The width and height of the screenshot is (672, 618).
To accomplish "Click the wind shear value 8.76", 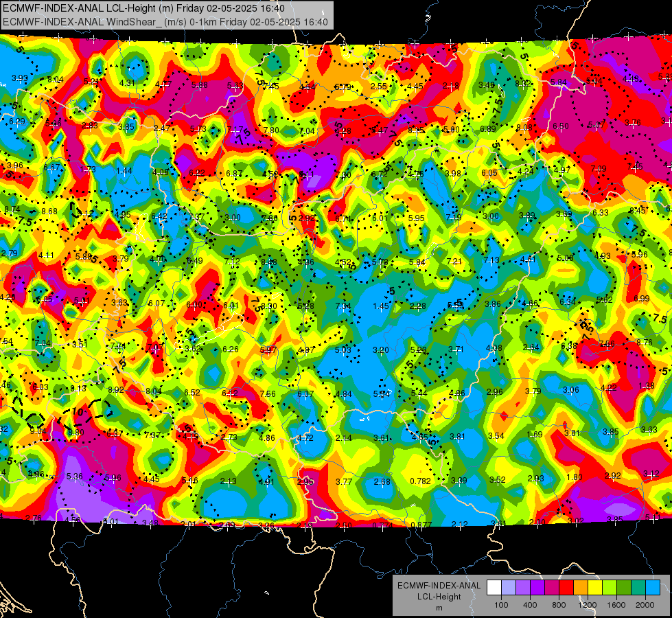I will [645, 342].
